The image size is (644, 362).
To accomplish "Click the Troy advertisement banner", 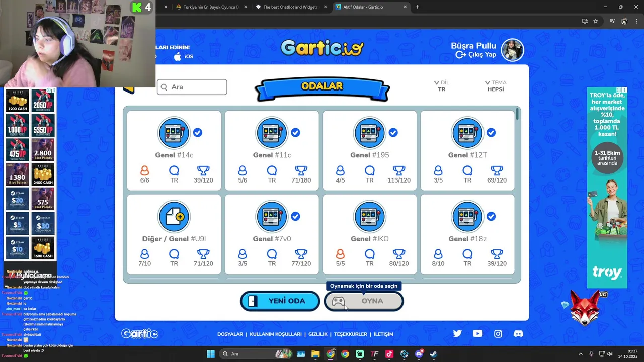I will pyautogui.click(x=607, y=188).
